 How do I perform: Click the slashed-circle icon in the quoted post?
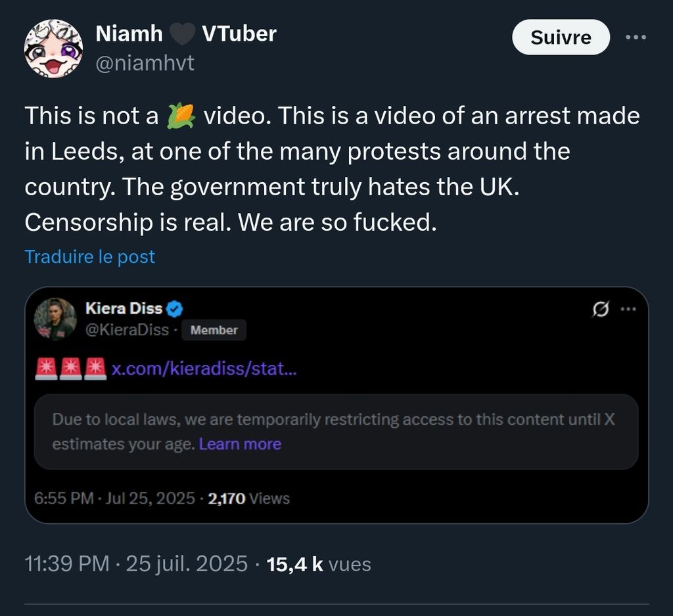coord(600,309)
